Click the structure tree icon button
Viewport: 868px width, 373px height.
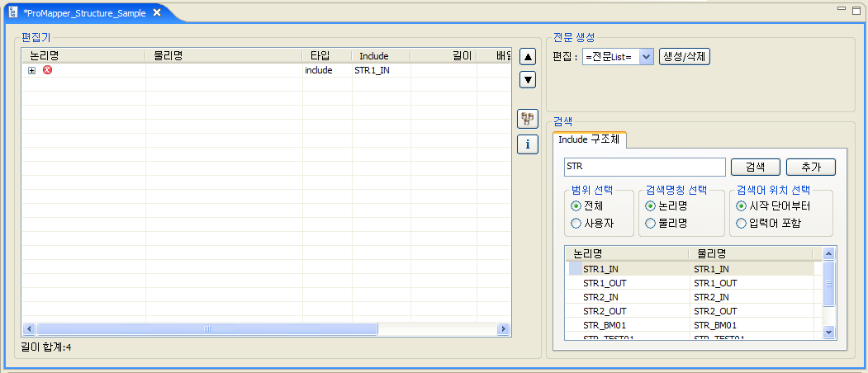pyautogui.click(x=528, y=118)
